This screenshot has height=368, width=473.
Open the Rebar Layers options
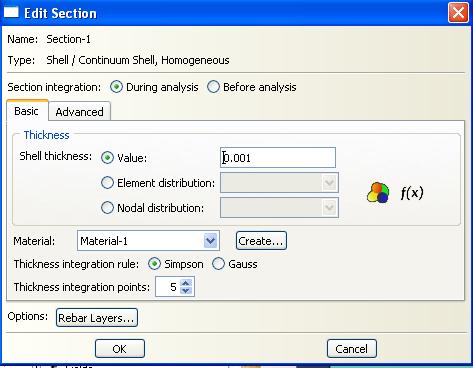97,318
